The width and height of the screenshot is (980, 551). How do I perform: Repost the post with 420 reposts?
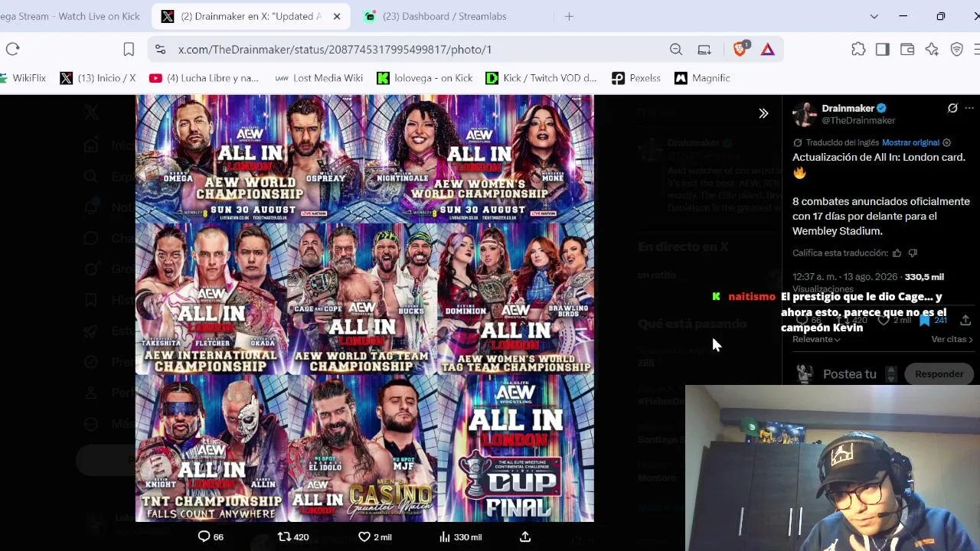tap(293, 537)
